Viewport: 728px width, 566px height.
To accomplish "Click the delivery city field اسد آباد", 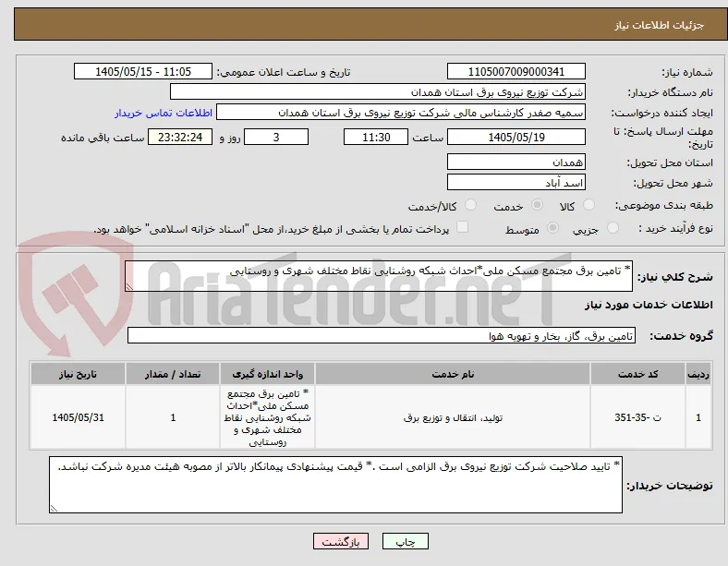I will tap(516, 182).
